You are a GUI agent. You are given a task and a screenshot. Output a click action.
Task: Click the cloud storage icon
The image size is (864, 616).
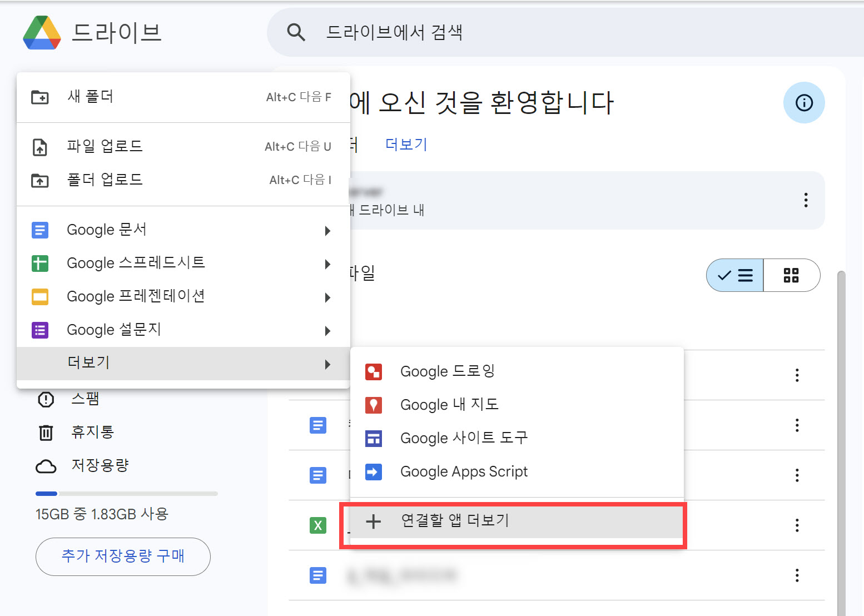[46, 466]
